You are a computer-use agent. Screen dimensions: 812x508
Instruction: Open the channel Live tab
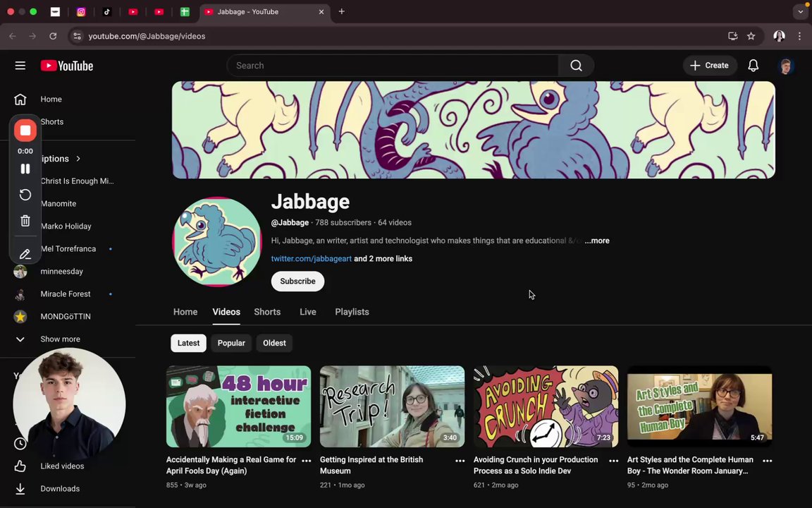[x=307, y=312]
